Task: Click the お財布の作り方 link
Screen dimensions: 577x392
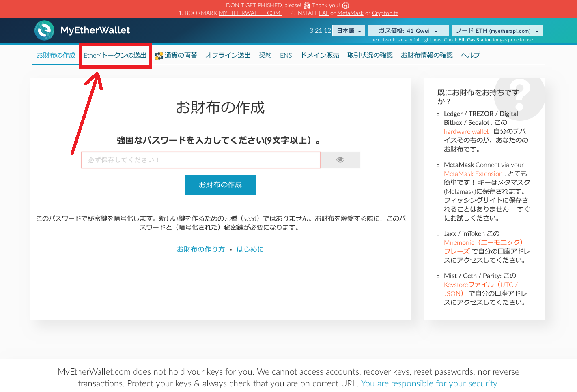Action: coord(201,249)
